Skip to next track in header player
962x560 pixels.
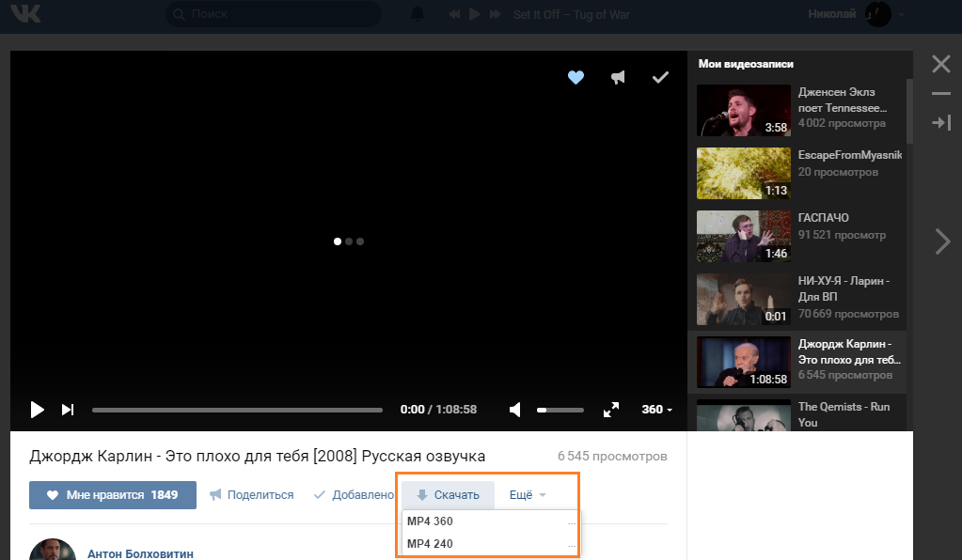(x=496, y=14)
